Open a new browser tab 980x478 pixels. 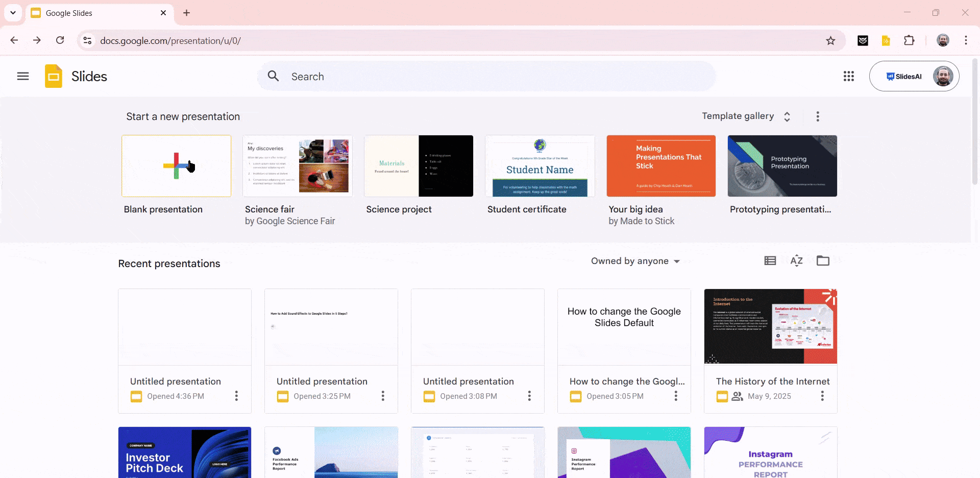click(x=186, y=13)
